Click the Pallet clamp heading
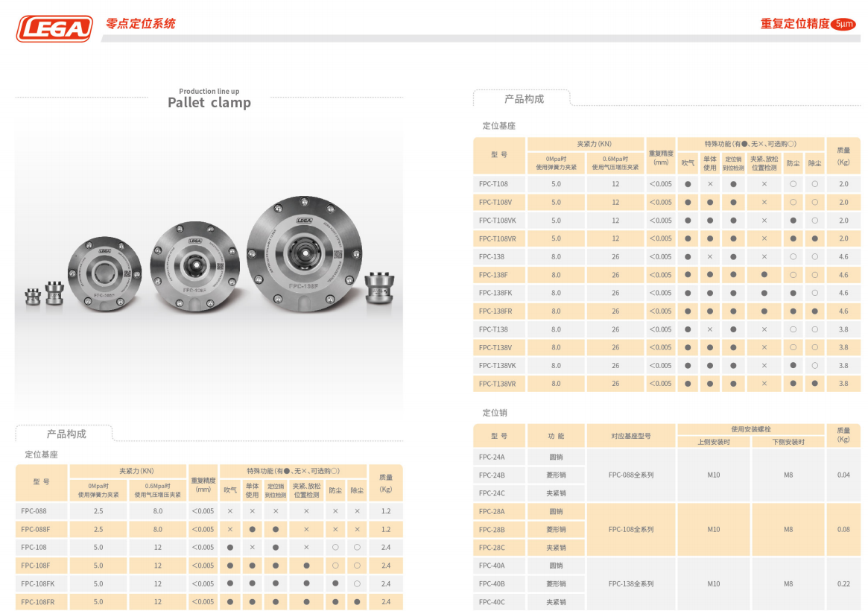This screenshot has height=611, width=868. 209,103
